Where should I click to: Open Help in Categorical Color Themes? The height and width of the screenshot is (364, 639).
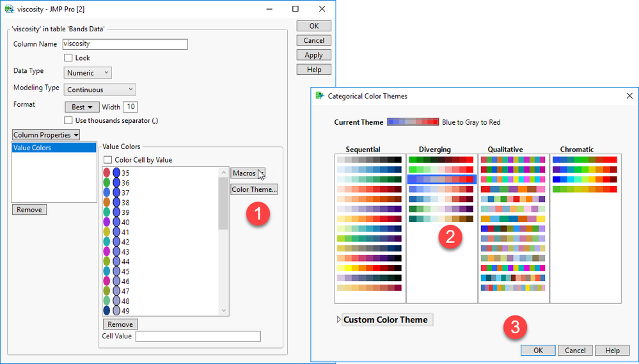click(612, 350)
